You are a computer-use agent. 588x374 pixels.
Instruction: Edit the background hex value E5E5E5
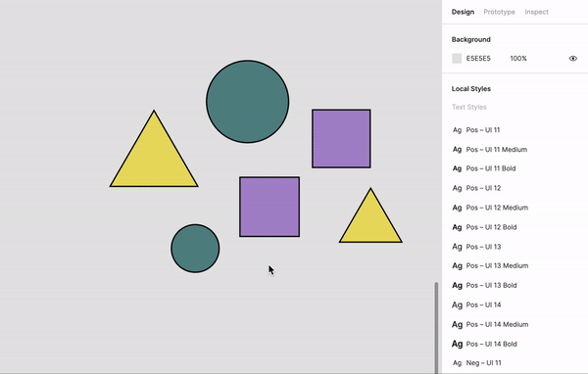478,59
